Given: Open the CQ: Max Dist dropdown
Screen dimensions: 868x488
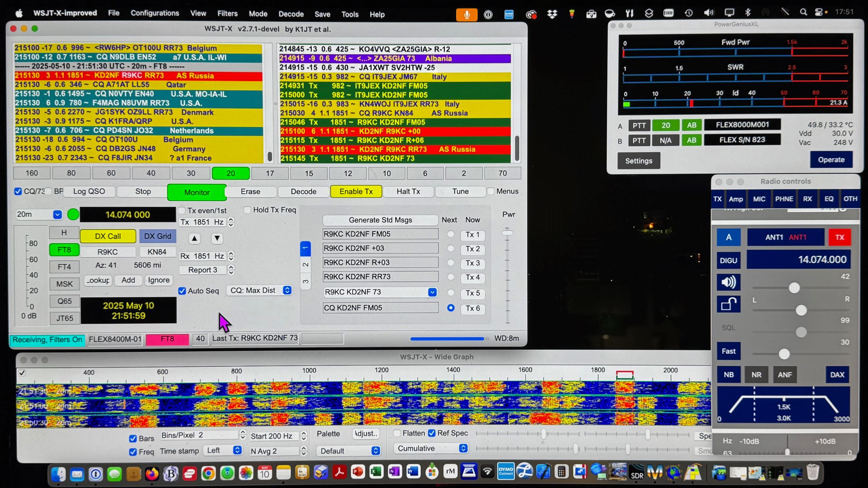Looking at the screenshot, I should pyautogui.click(x=259, y=290).
